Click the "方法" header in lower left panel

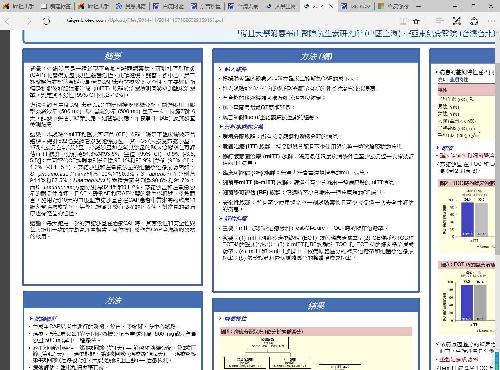click(113, 300)
